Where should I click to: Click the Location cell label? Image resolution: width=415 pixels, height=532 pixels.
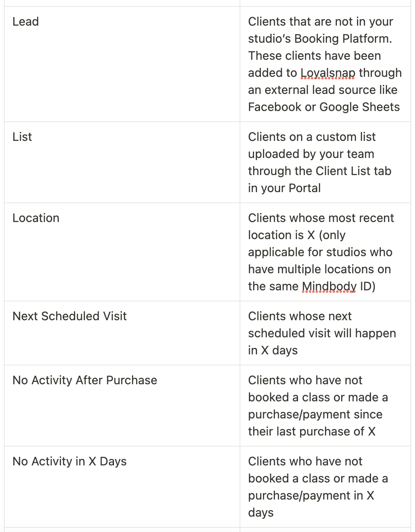tap(36, 218)
